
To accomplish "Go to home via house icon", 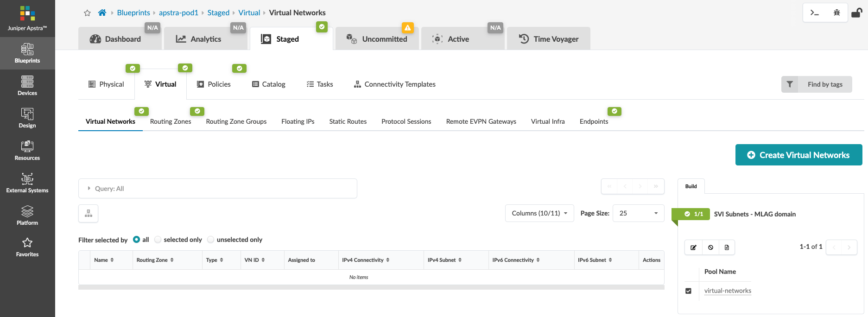I will coord(102,13).
